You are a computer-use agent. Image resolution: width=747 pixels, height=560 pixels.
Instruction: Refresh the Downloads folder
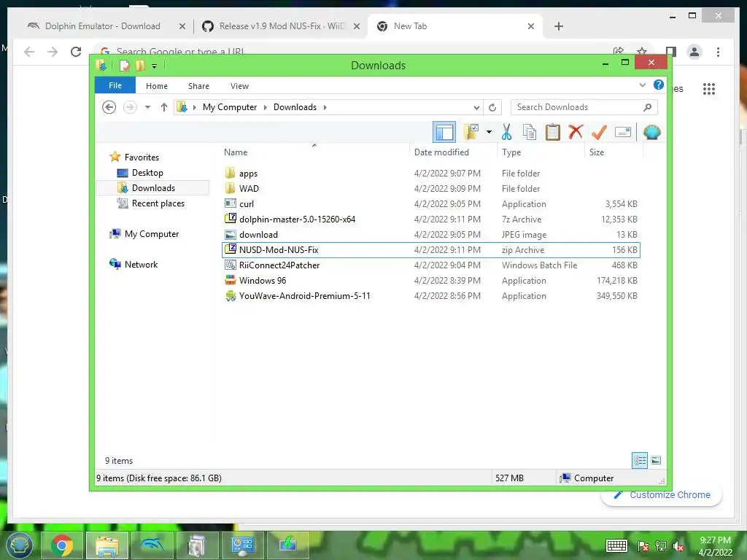click(x=492, y=108)
